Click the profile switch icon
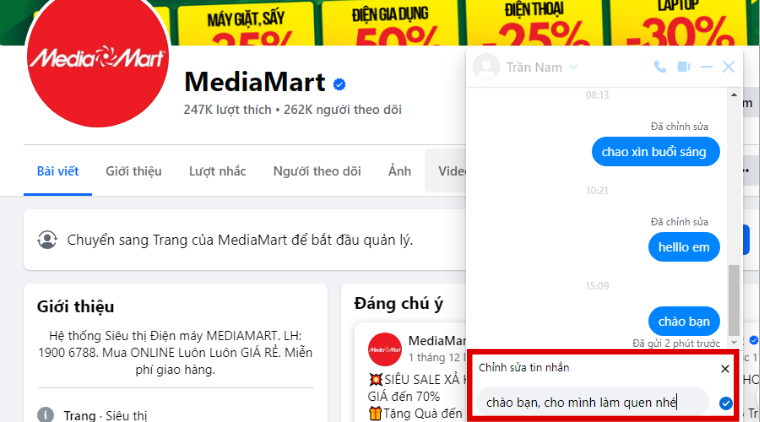 [x=47, y=240]
